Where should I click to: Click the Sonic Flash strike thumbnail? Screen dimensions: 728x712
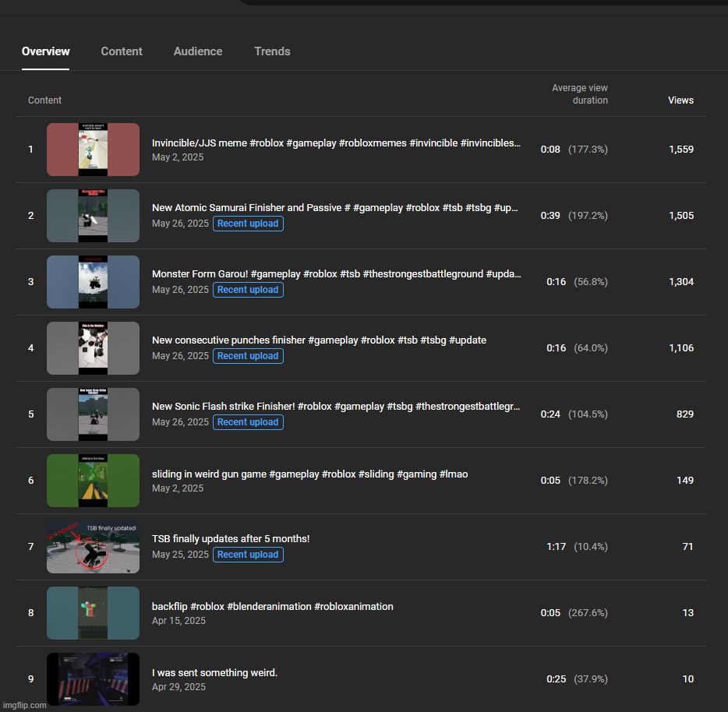click(x=93, y=414)
